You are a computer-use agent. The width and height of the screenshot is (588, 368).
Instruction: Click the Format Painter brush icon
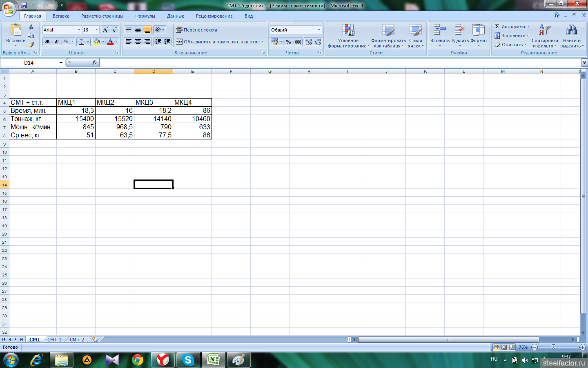[31, 45]
